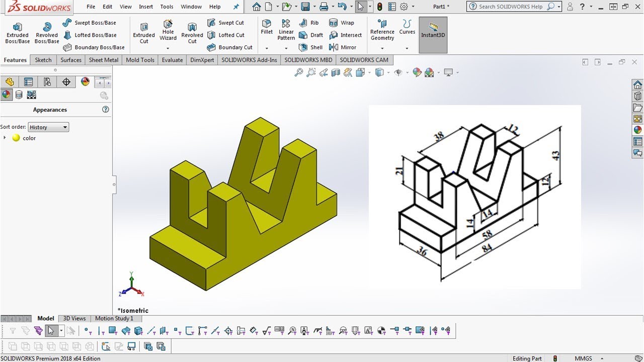Open the Tools menu
The height and width of the screenshot is (362, 644).
click(x=167, y=7)
